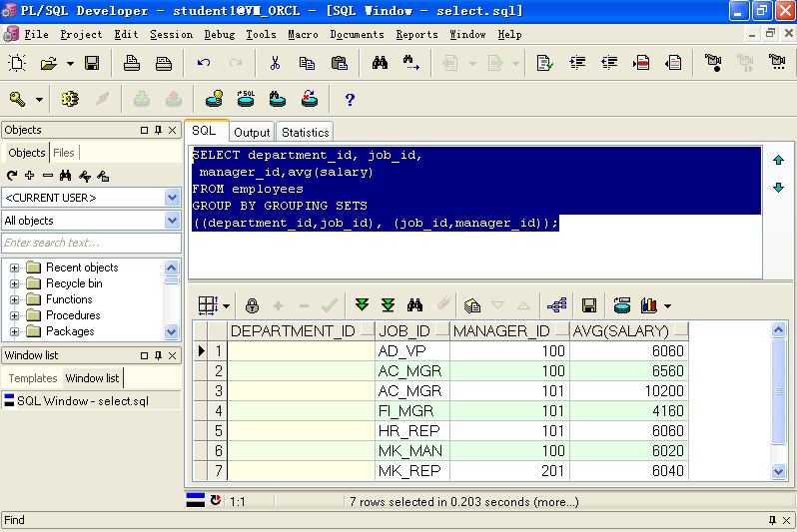Image resolution: width=797 pixels, height=532 pixels.
Task: Open the All objects filter dropdown
Action: click(x=172, y=221)
